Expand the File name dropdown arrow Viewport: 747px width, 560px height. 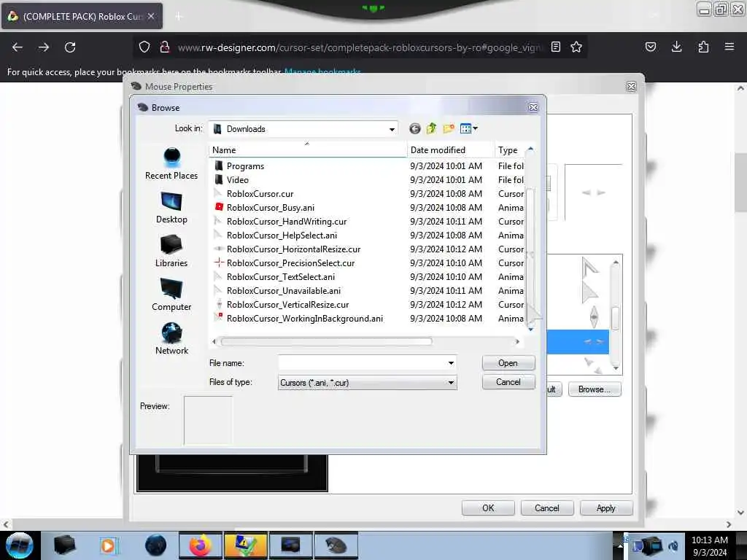tap(451, 363)
